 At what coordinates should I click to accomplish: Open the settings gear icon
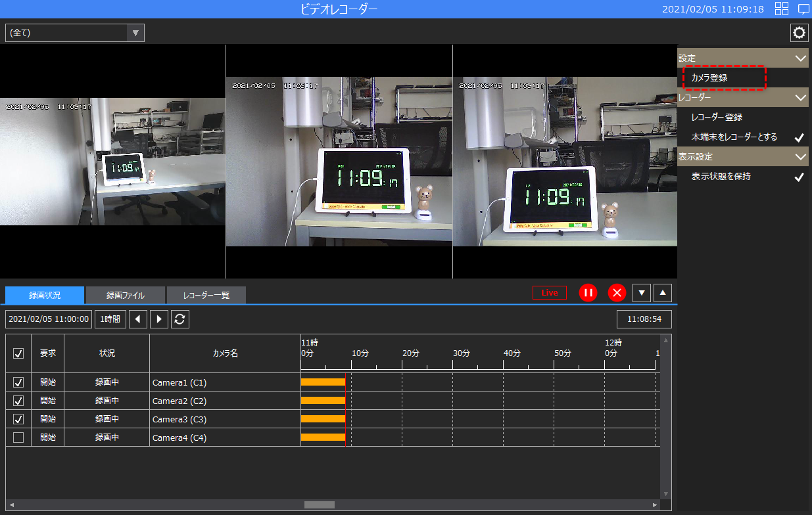(x=799, y=32)
